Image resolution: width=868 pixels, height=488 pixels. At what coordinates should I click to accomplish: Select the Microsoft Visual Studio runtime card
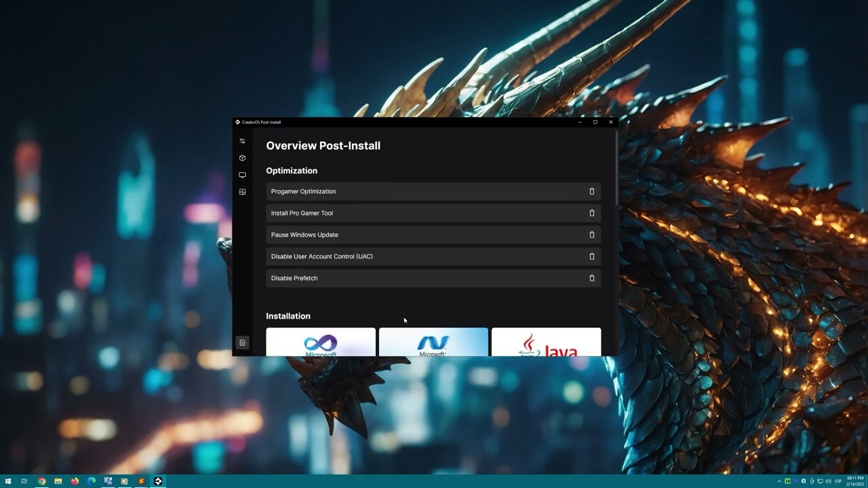(x=321, y=342)
